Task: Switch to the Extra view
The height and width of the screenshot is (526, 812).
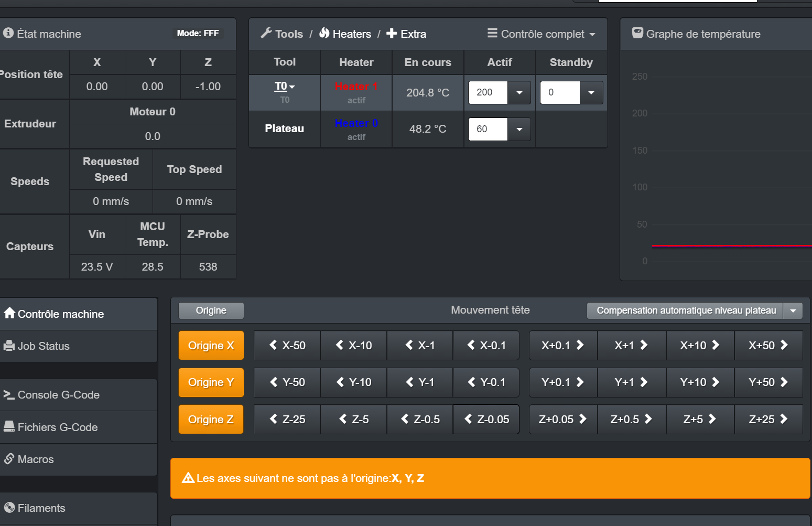Action: coord(406,34)
